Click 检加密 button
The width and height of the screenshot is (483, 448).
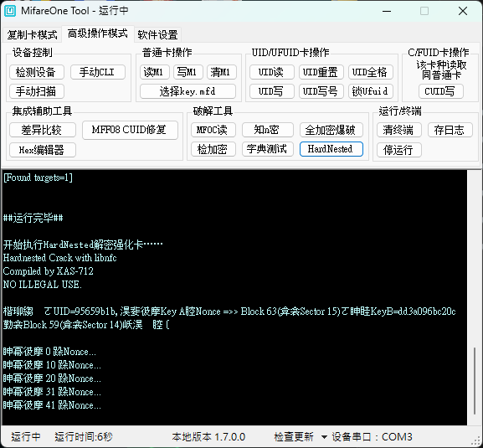[213, 149]
